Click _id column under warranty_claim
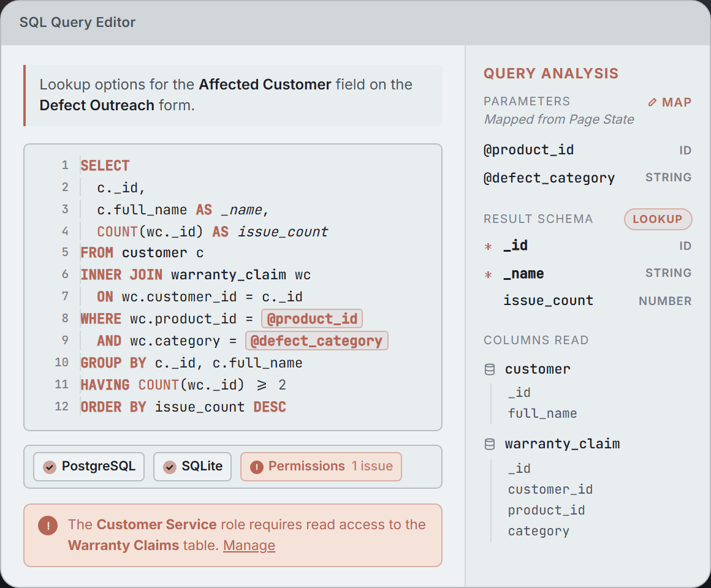The image size is (711, 588). point(519,469)
